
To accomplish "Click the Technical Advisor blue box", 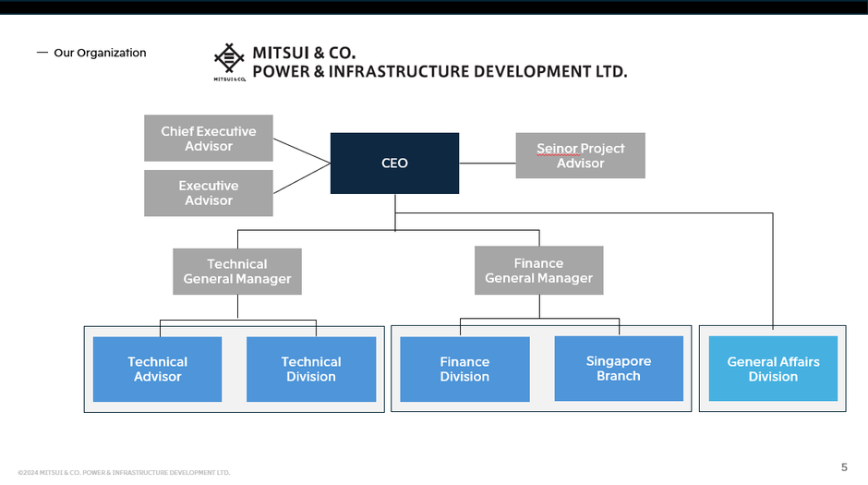I will coord(157,370).
